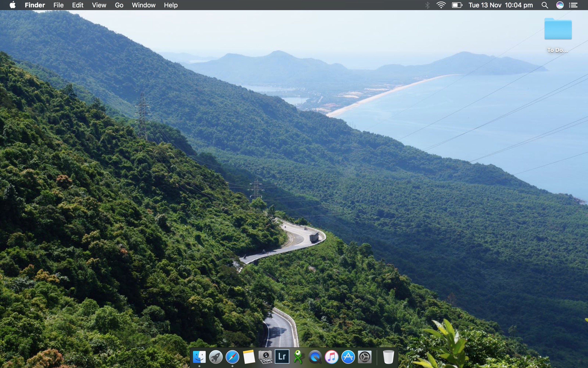Screen dimensions: 588x368
Task: Open the Help menu
Action: coord(171,5)
